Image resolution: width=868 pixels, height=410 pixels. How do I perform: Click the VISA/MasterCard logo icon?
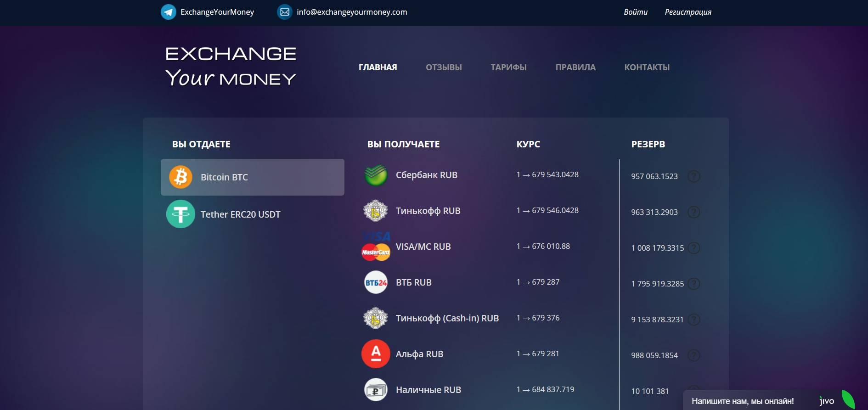376,247
